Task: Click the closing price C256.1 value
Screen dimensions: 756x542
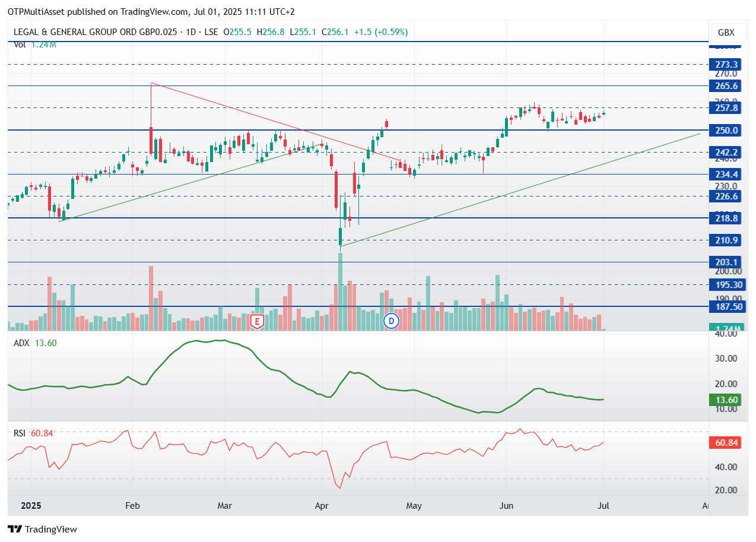Action: (335, 32)
